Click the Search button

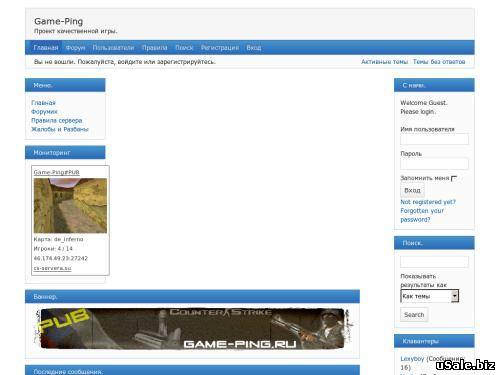tap(414, 315)
